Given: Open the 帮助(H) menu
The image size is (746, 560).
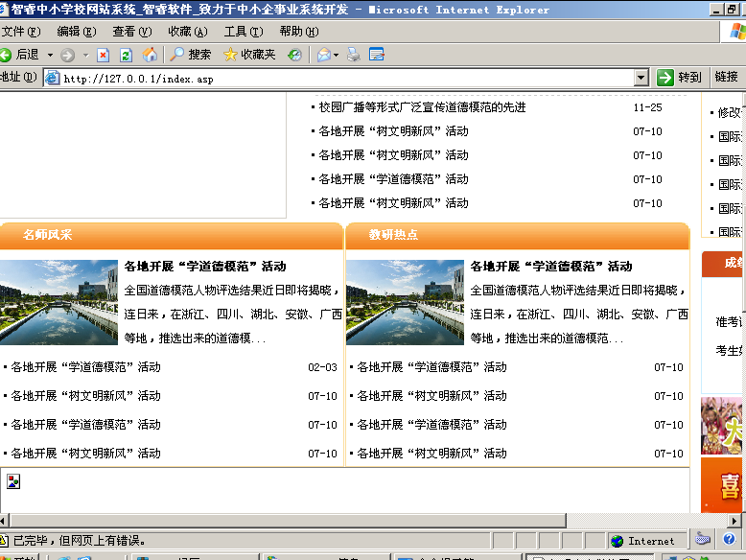Looking at the screenshot, I should pos(299,32).
